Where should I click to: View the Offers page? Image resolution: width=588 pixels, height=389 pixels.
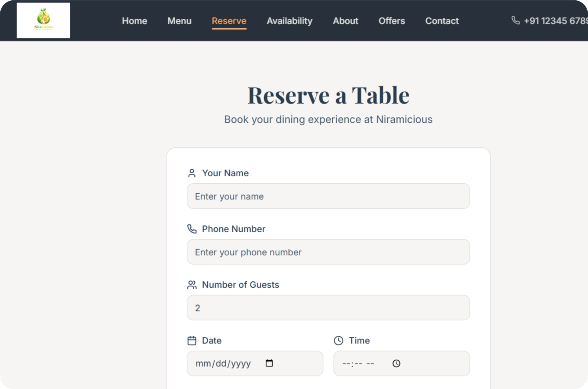click(392, 21)
